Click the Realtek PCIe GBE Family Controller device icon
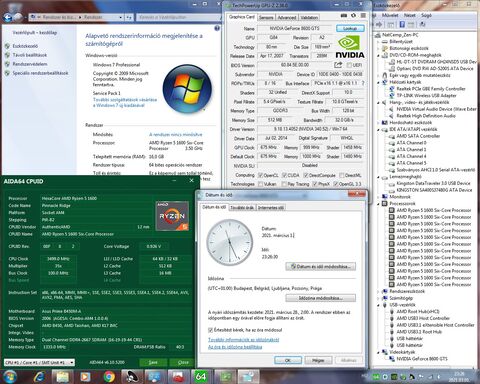This screenshot has height=384, width=480. [392, 89]
